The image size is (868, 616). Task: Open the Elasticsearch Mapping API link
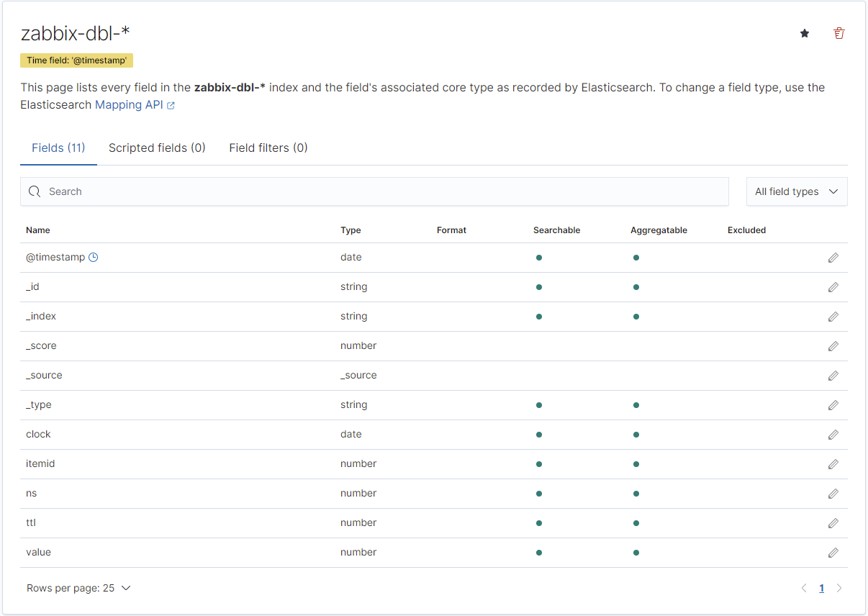tap(134, 104)
